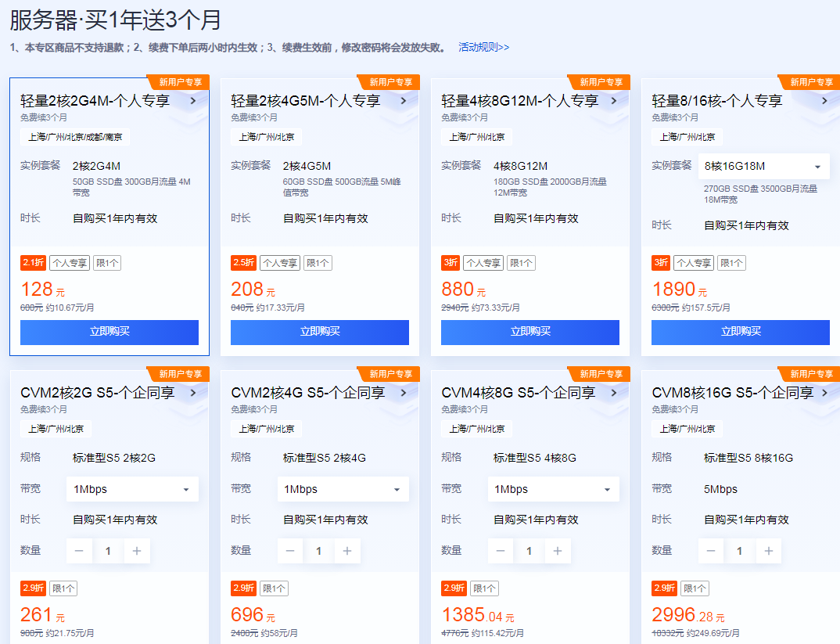This screenshot has width=840, height=644.
Task: Click arrow next to 轻量8/16核 title
Action: point(824,100)
